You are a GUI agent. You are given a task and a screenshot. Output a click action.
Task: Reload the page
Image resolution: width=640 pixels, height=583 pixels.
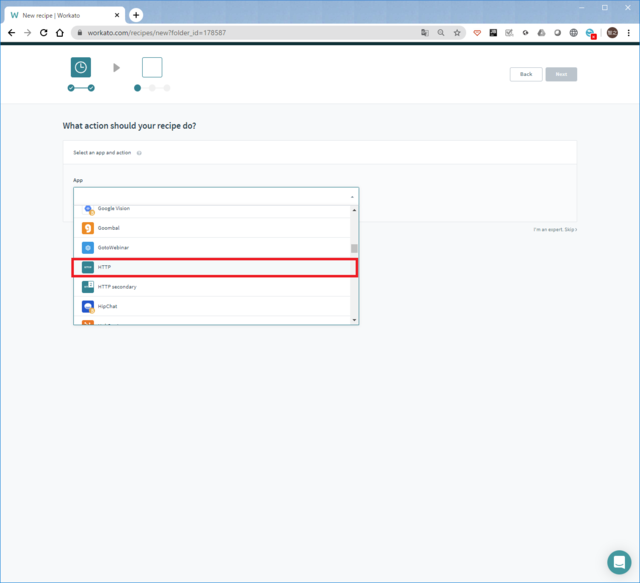point(44,33)
